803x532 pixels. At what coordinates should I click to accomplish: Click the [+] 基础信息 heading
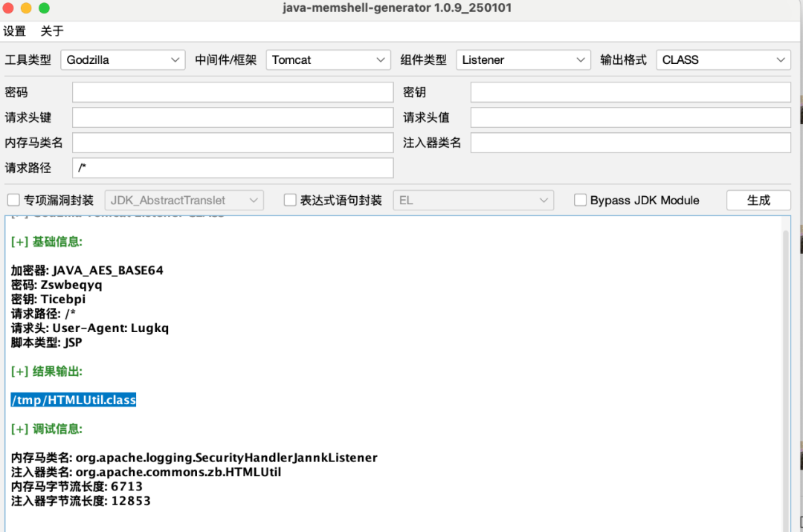pos(47,241)
